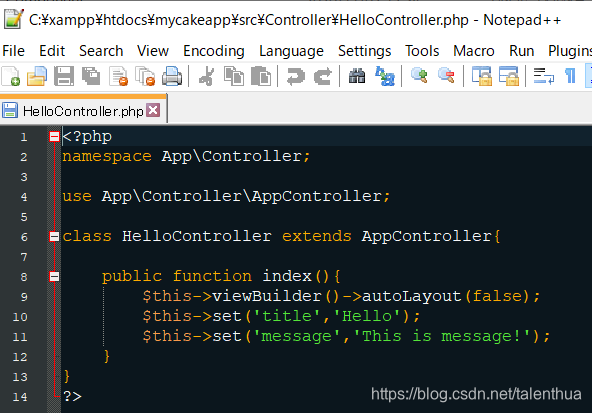
Task: Open the Plugins menu
Action: pos(570,51)
